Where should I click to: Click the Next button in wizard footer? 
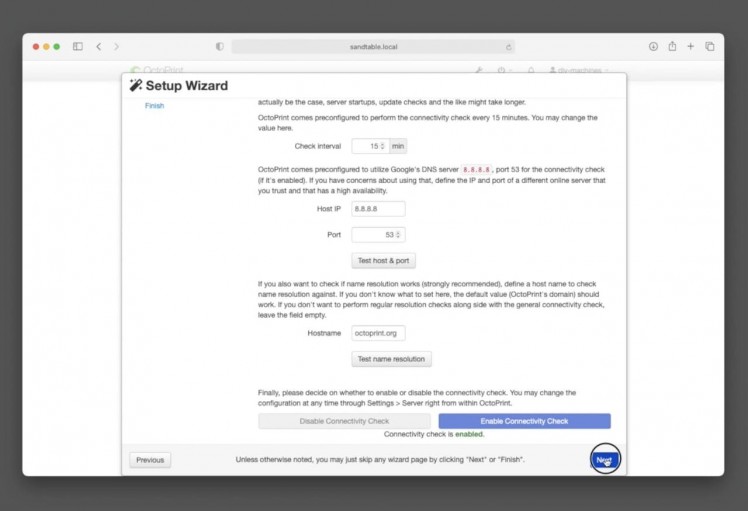pos(605,460)
